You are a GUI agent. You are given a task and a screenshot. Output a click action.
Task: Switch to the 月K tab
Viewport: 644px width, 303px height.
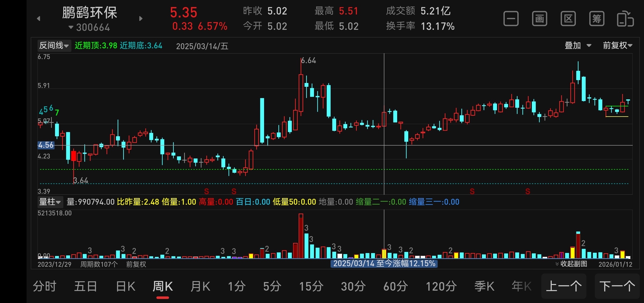point(200,286)
